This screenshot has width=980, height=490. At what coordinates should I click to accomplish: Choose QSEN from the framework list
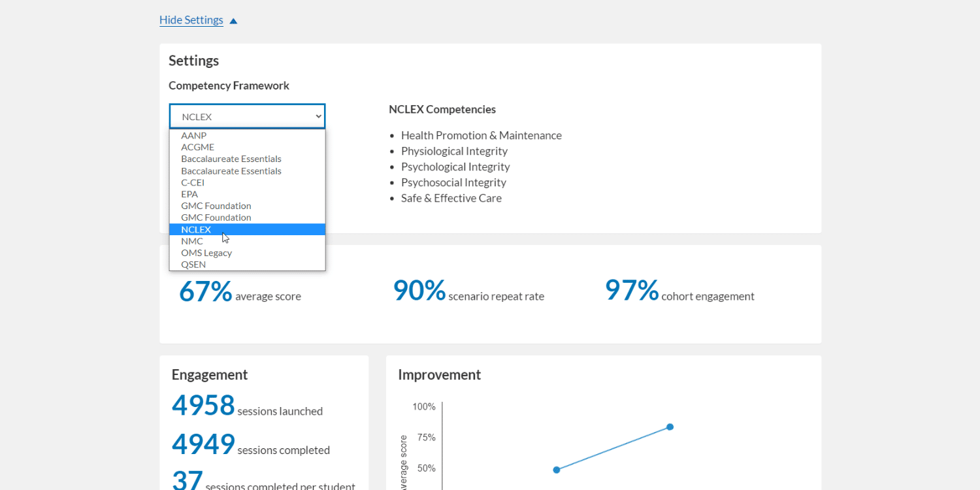click(247, 265)
